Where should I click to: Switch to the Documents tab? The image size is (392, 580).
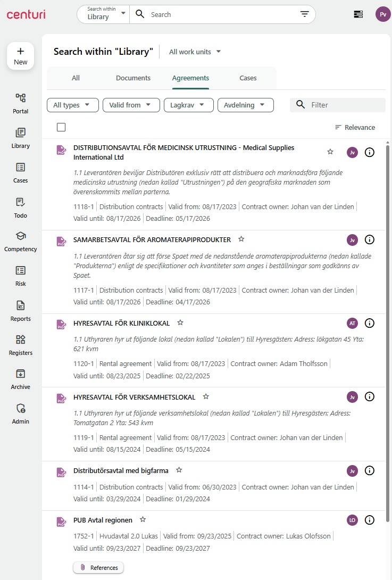click(x=133, y=78)
